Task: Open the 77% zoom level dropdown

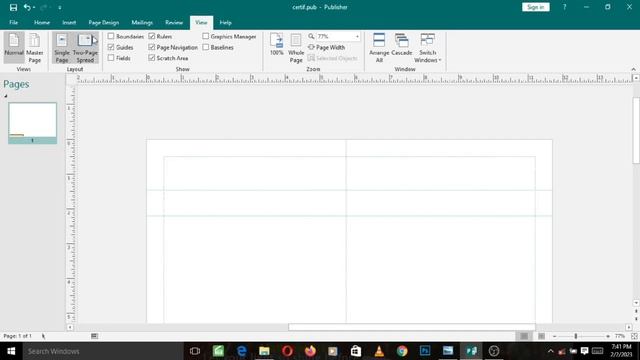Action: point(357,36)
